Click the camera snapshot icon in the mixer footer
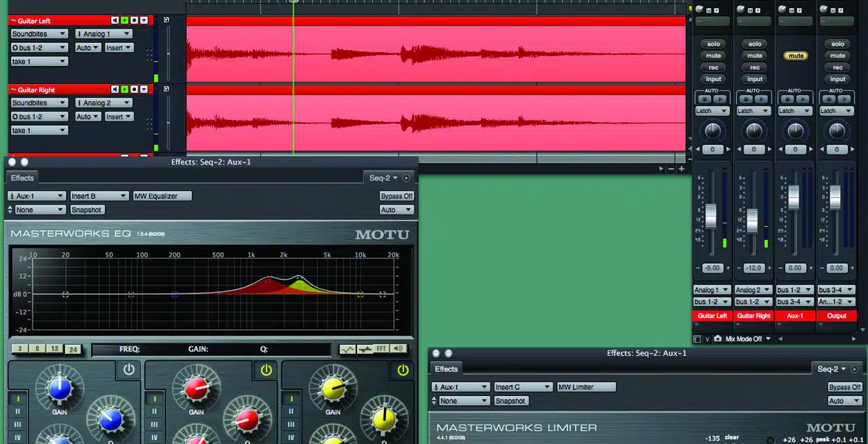Screen dimensions: 868x444 (x=717, y=339)
